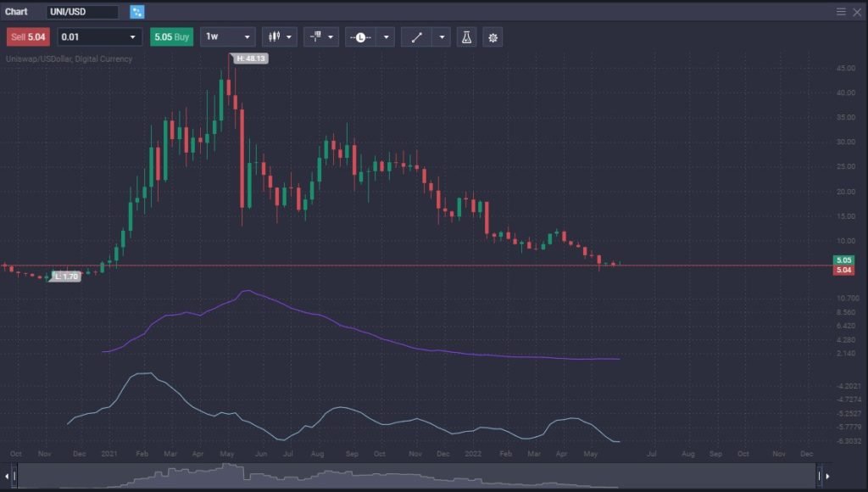Open the indicators flask icon
Viewport: 868px width, 492px height.
(465, 37)
